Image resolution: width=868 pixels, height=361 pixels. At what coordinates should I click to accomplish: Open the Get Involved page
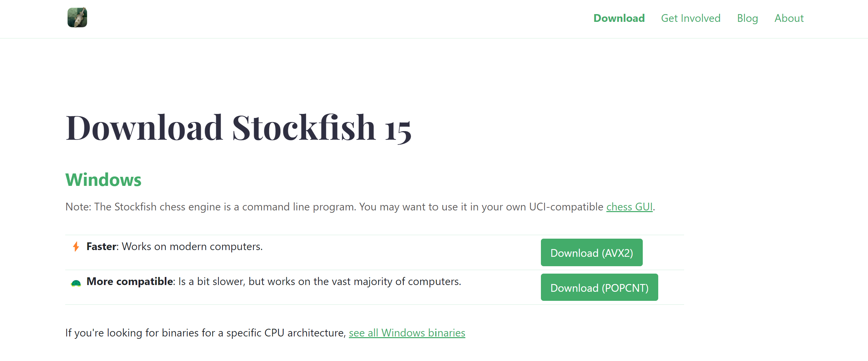691,18
